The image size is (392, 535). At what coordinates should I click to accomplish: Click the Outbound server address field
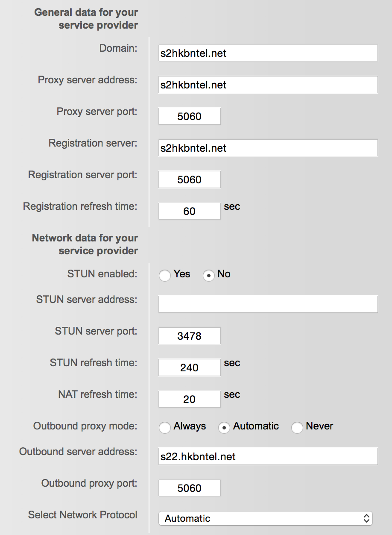(268, 456)
